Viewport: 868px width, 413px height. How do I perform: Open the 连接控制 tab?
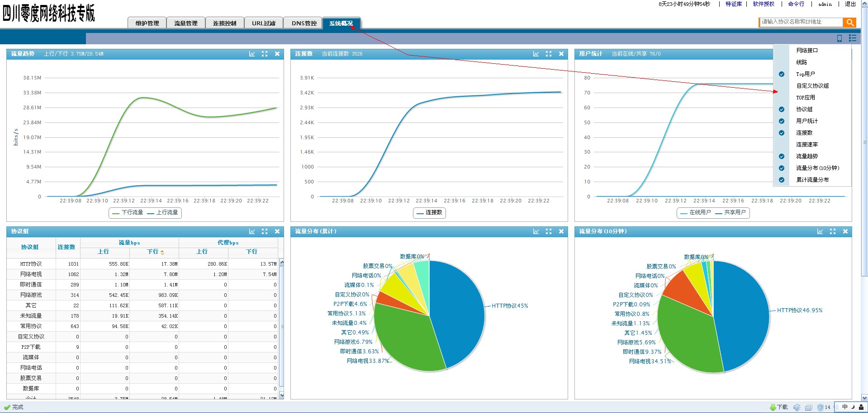225,23
